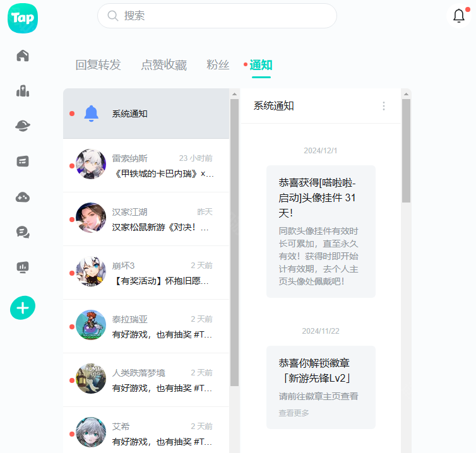476x453 pixels.
Task: Open the three-dot menu beside 系统通知 header
Action: [x=383, y=106]
